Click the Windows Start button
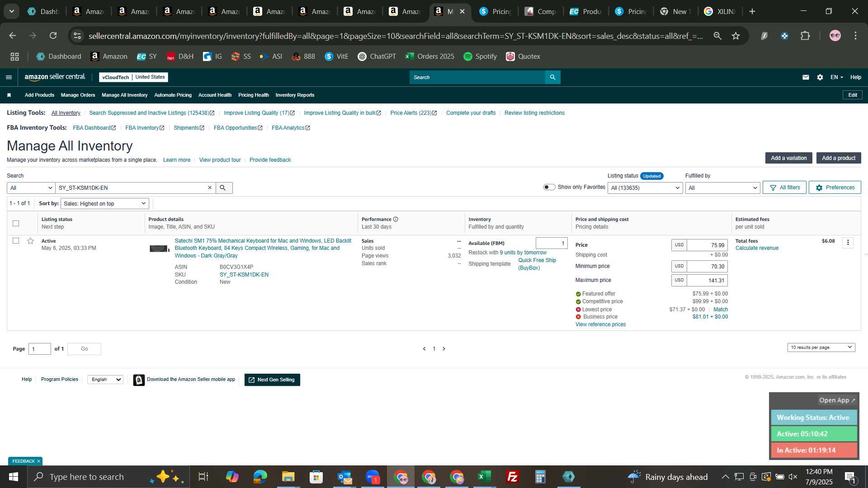The height and width of the screenshot is (488, 868). (x=14, y=477)
